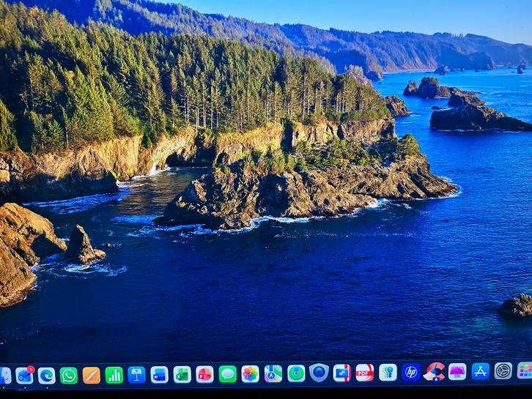This screenshot has height=399, width=532.
Task: Open System Settings gear icon
Action: click(x=503, y=371)
